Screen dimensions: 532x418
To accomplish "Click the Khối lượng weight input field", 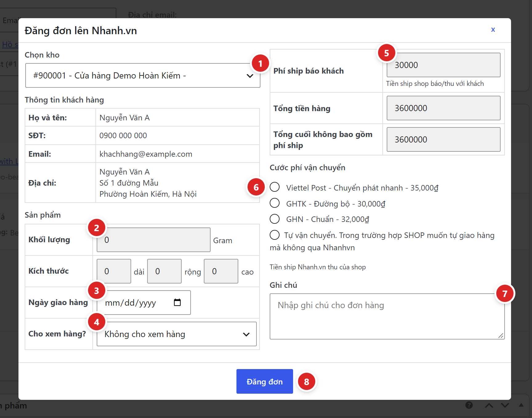I will [x=154, y=240].
